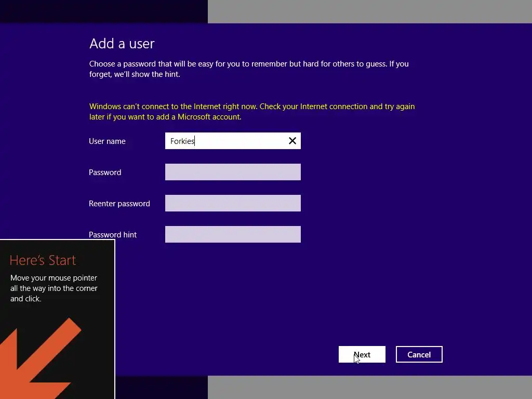The height and width of the screenshot is (399, 532).
Task: Click the "Here's Start" tip title
Action: (x=43, y=260)
